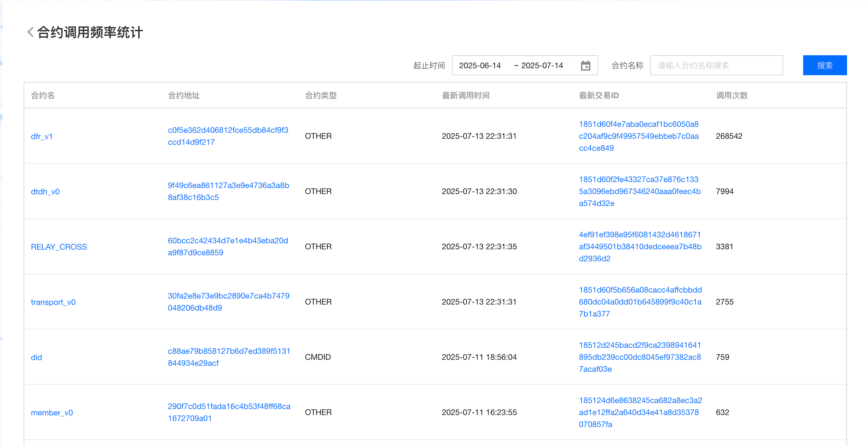Click the back arrow beside the page title
Viewport: 868px width, 446px height.
[30, 32]
